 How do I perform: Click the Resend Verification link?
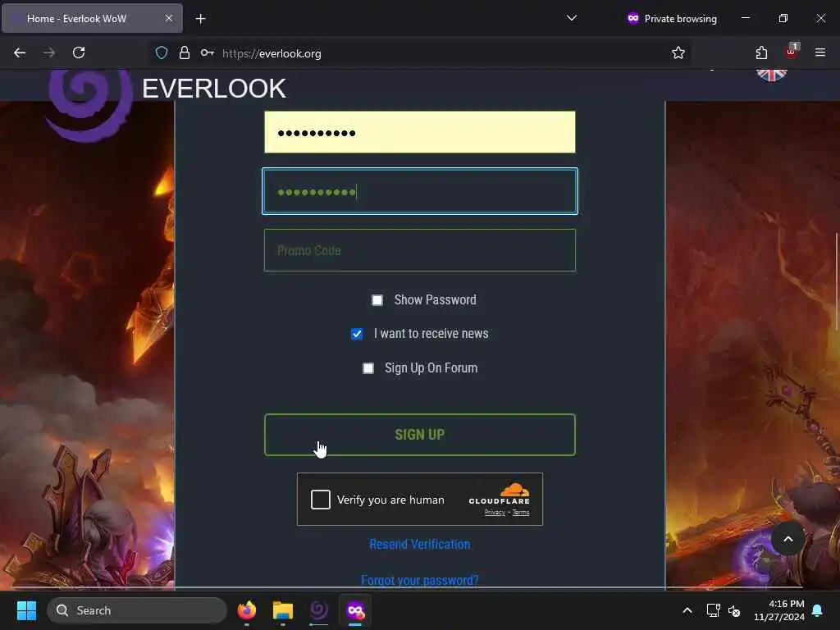tap(419, 545)
